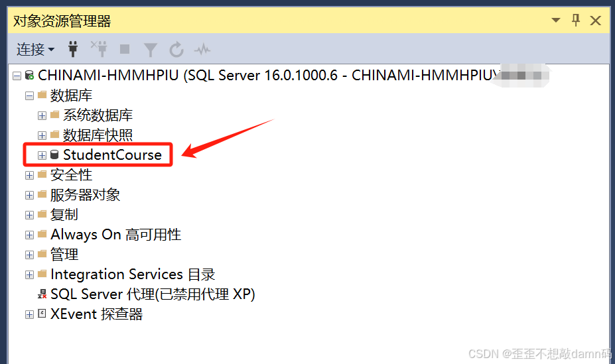Click the 对象资源管理器 panel title
Viewport: 615px width, 364px height.
pyautogui.click(x=62, y=21)
